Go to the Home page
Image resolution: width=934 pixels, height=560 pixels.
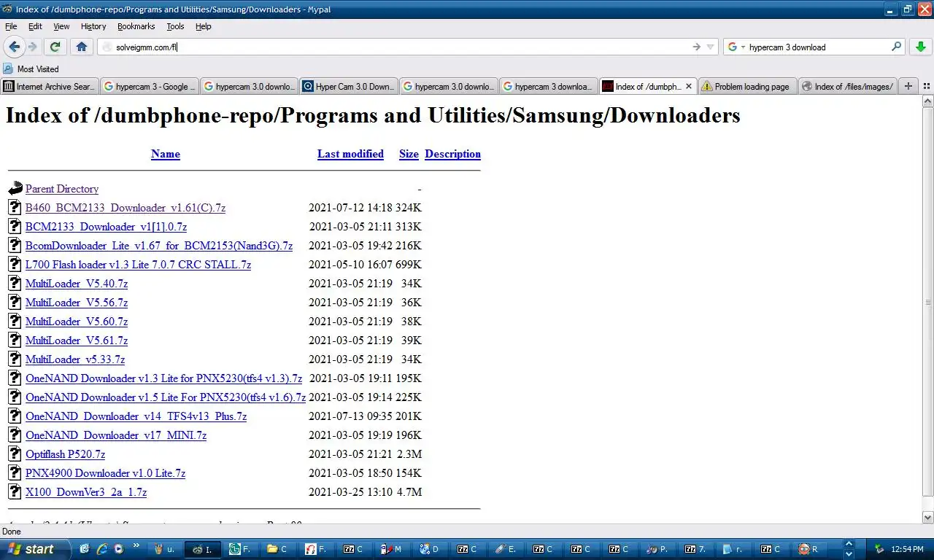point(82,47)
